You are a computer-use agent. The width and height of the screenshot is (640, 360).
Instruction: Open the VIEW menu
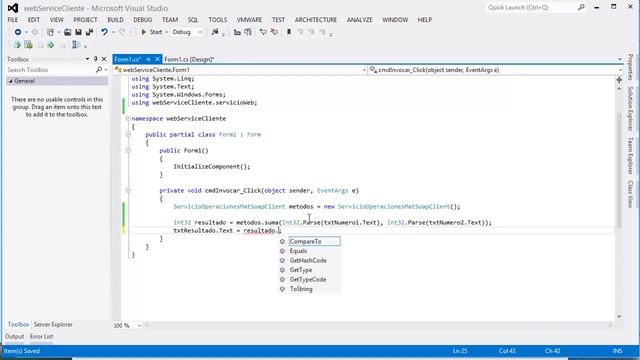[x=57, y=20]
